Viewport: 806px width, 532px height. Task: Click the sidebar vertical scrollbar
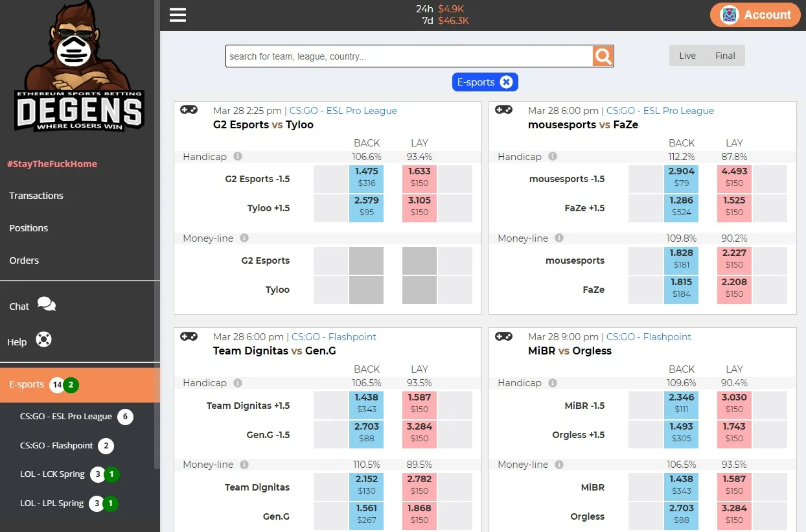pos(157,233)
